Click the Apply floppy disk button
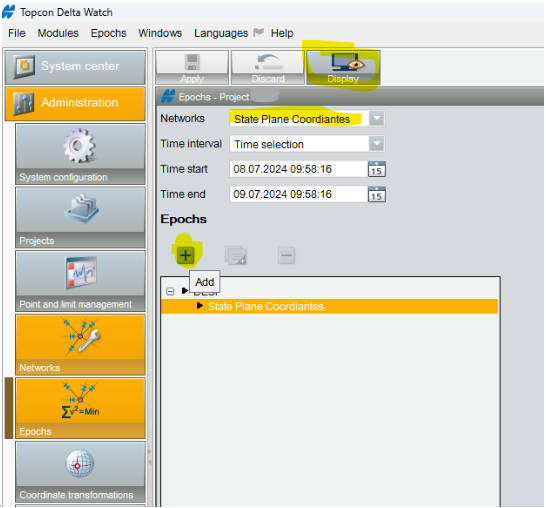This screenshot has height=508, width=546. [x=192, y=67]
